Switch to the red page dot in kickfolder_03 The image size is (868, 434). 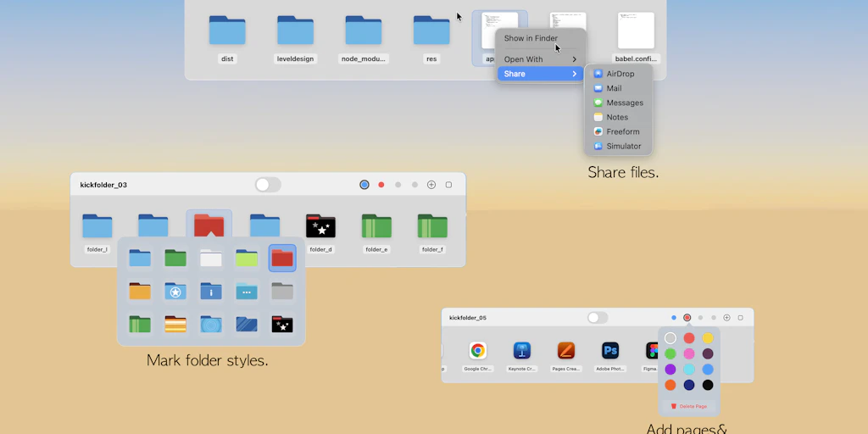(x=381, y=185)
